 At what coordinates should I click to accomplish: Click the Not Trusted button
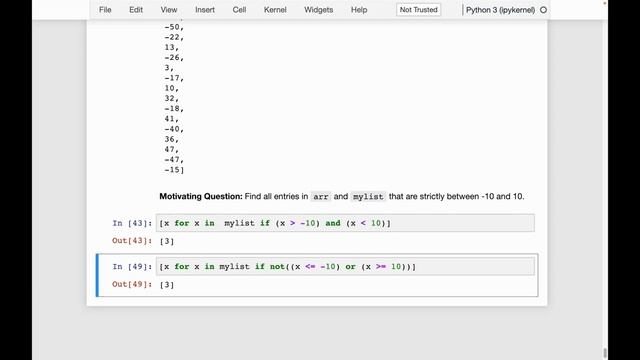click(418, 10)
